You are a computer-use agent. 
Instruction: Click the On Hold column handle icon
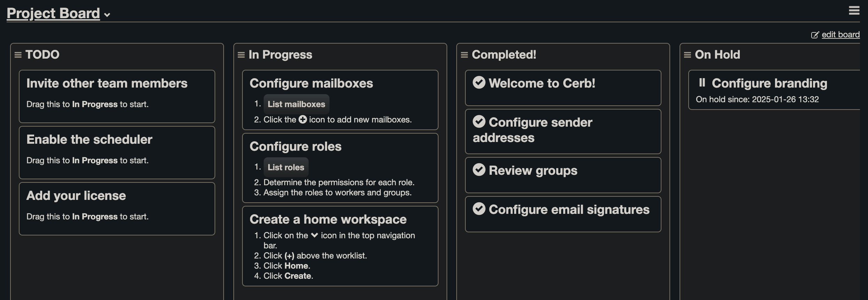pyautogui.click(x=688, y=55)
